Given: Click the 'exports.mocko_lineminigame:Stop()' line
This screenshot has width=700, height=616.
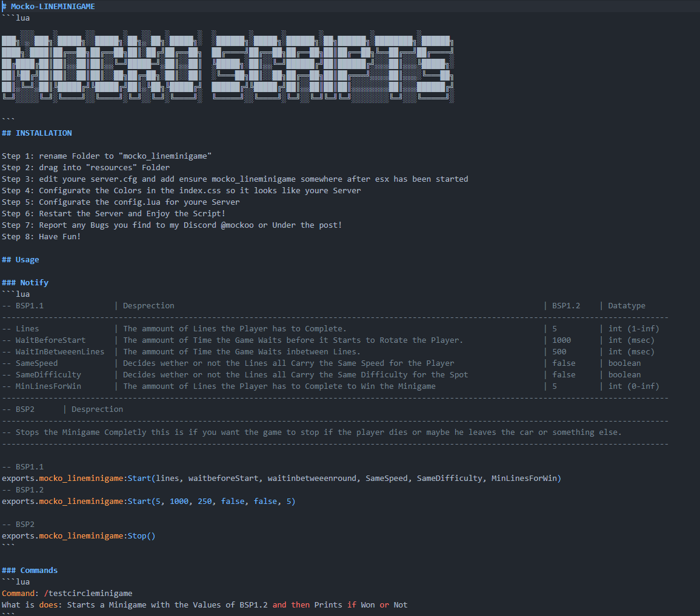Looking at the screenshot, I should (x=79, y=535).
